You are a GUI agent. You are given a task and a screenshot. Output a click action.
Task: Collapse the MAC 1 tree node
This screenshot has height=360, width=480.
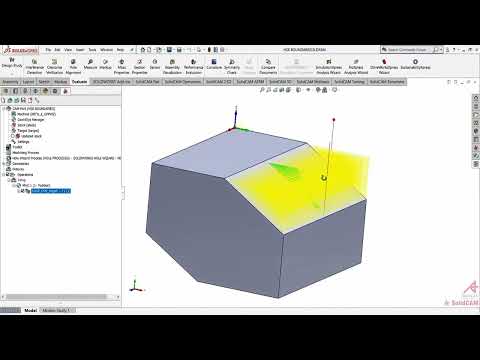14,185
